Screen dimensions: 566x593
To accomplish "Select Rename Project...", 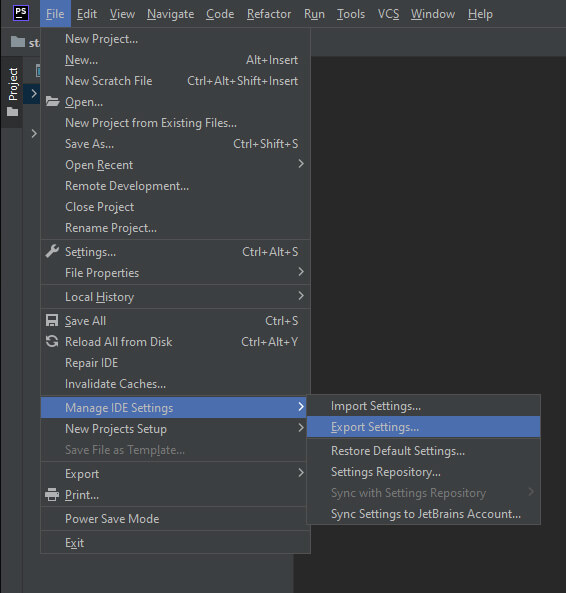I will 175,228.
